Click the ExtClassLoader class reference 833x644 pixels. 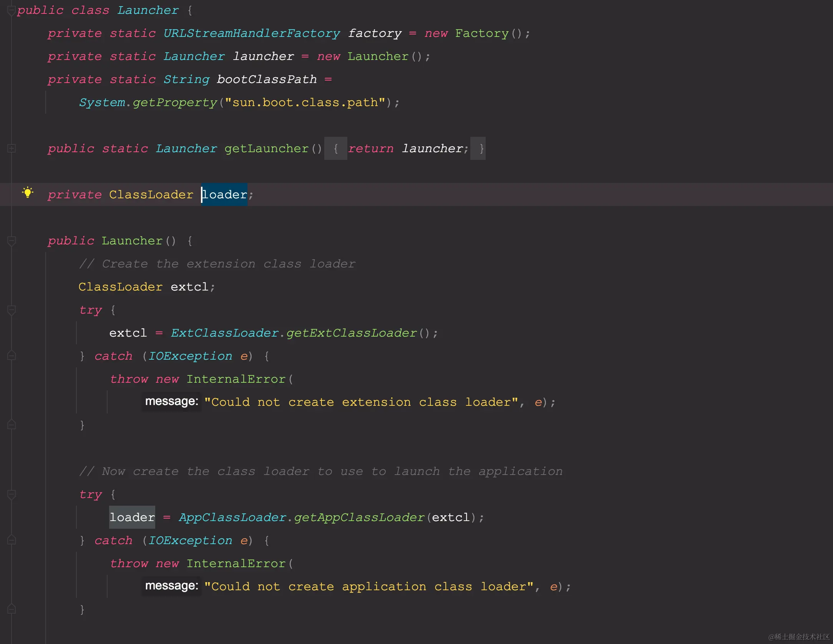pyautogui.click(x=224, y=333)
